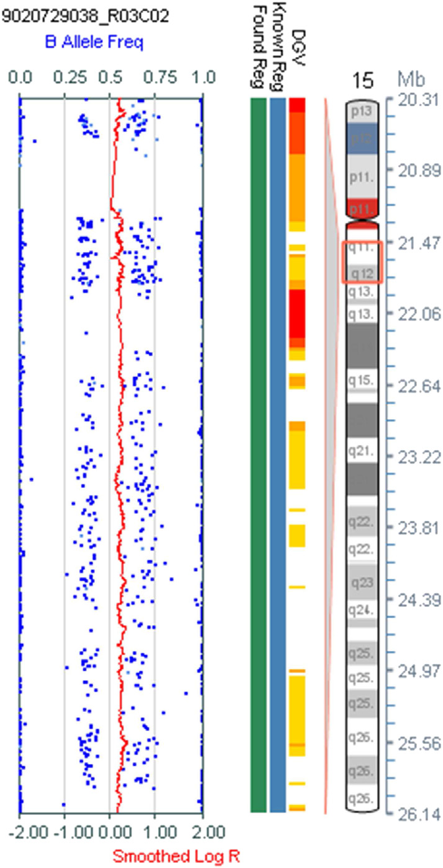Select the q21 band on chromosome ideogram
The width and height of the screenshot is (443, 868).
[x=361, y=446]
